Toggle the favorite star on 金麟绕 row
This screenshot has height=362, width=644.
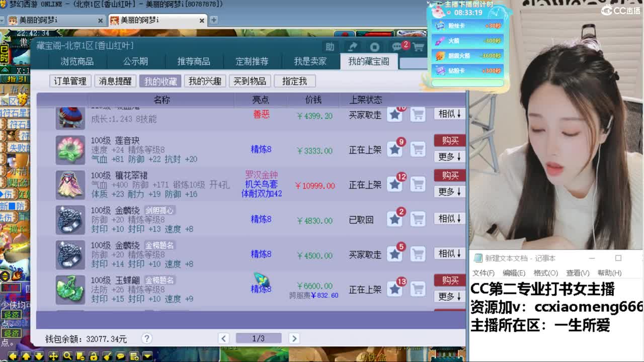pyautogui.click(x=394, y=219)
